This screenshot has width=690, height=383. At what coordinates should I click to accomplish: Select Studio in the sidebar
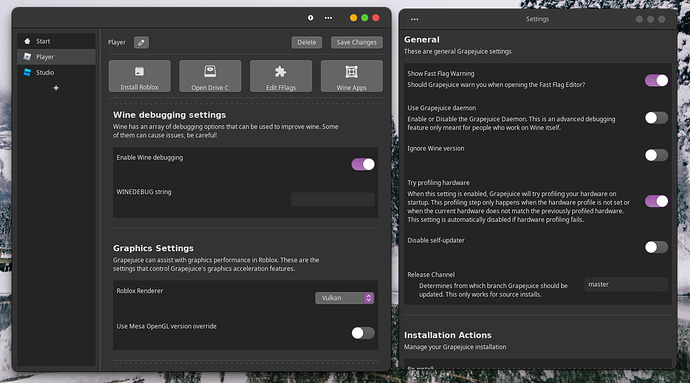point(56,72)
